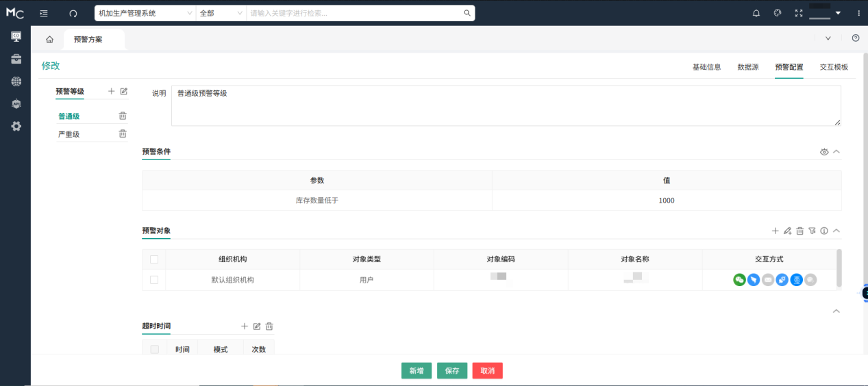The height and width of the screenshot is (386, 868).
Task: Click the 预警对象 info circle icon
Action: (824, 231)
